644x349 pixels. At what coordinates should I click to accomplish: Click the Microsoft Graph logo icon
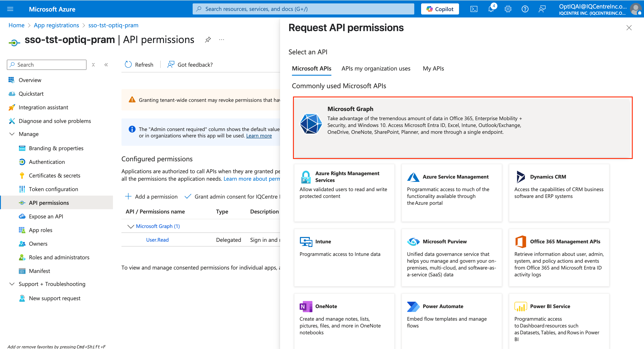pyautogui.click(x=311, y=124)
